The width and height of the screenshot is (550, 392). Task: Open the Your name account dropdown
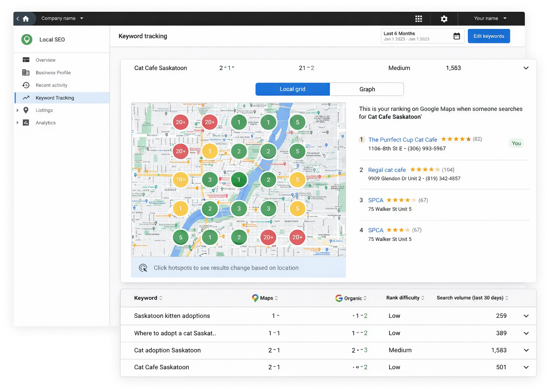point(490,18)
